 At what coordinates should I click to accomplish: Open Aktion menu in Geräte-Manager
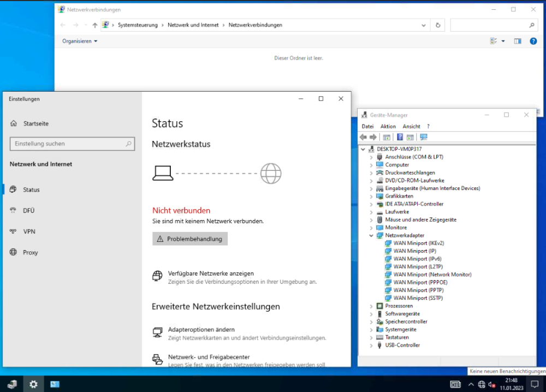pyautogui.click(x=388, y=126)
